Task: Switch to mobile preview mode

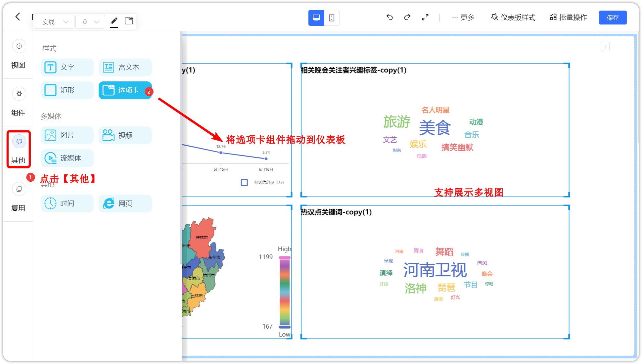Action: coord(332,18)
